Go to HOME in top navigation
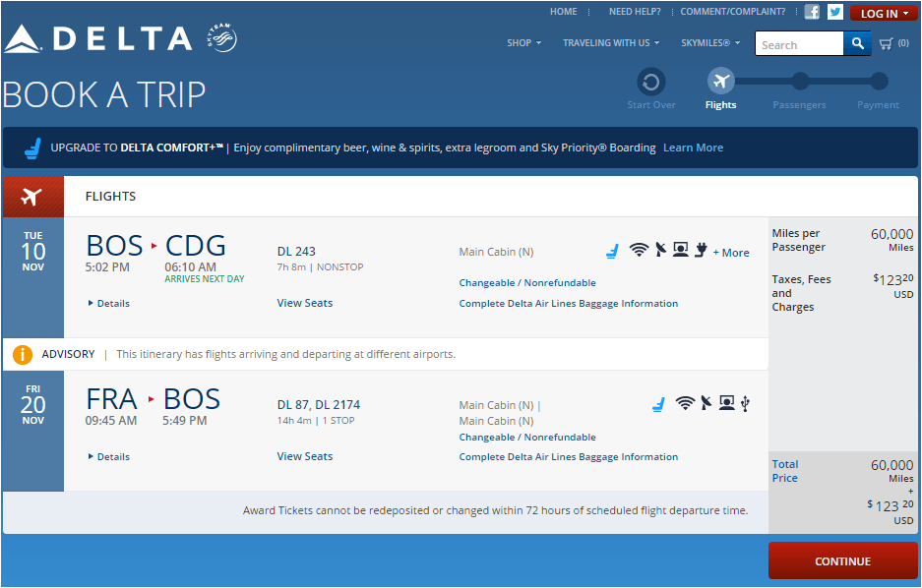This screenshot has height=588, width=922. pyautogui.click(x=563, y=12)
